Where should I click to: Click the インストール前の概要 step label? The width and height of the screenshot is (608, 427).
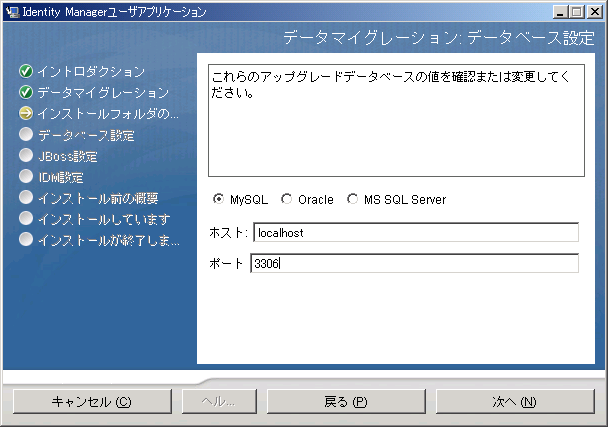coord(98,198)
